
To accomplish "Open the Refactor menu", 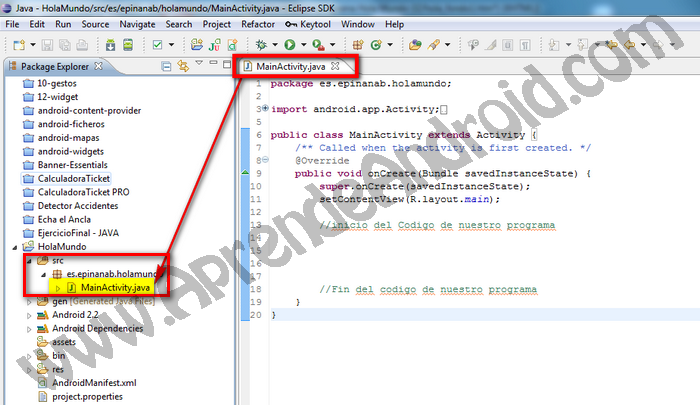I will (x=258, y=24).
